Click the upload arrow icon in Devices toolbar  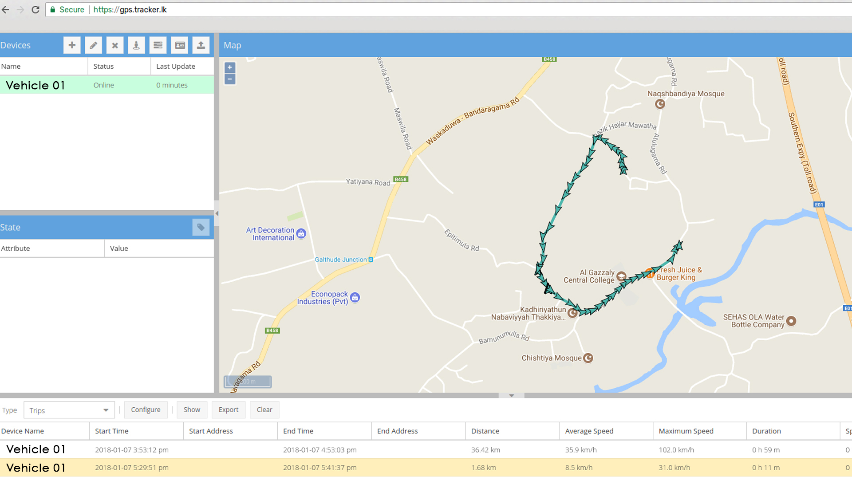click(201, 45)
